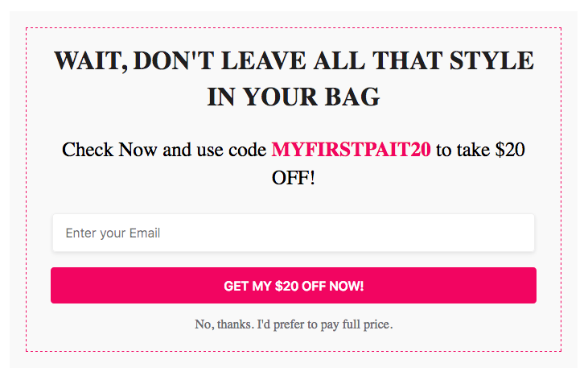
Task: Click No, thanks. at the bottom
Action: click(x=224, y=324)
